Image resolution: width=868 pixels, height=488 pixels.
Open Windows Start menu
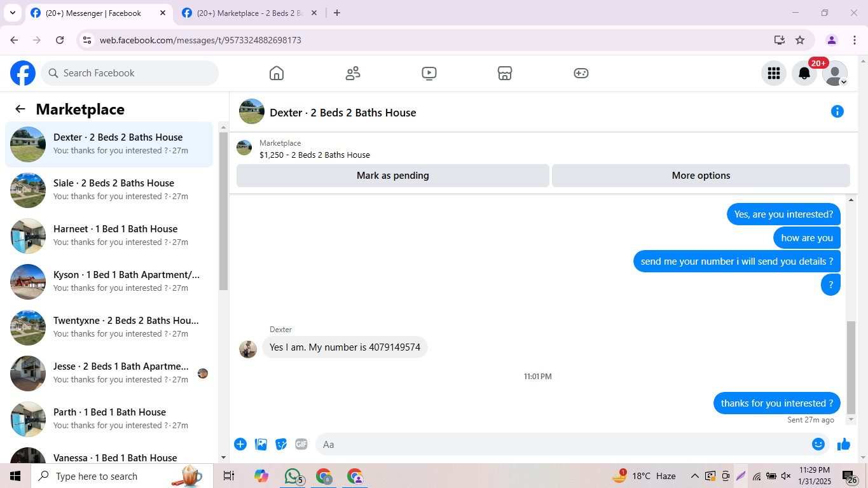point(15,476)
